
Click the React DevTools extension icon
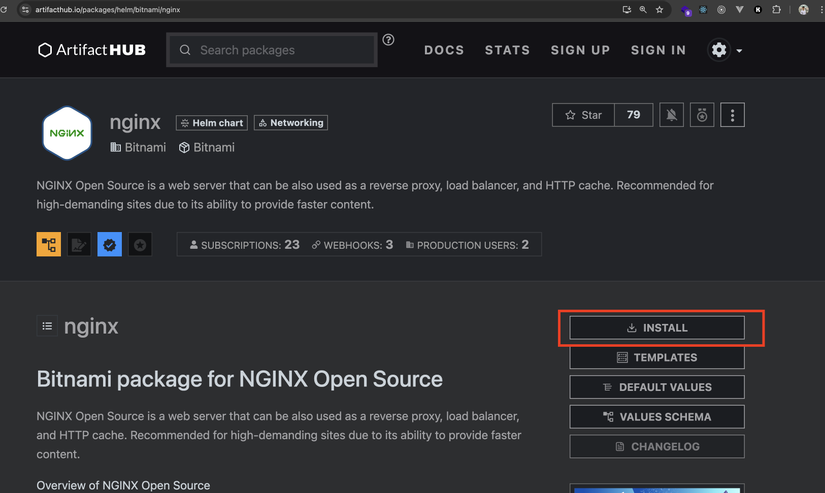click(x=703, y=9)
